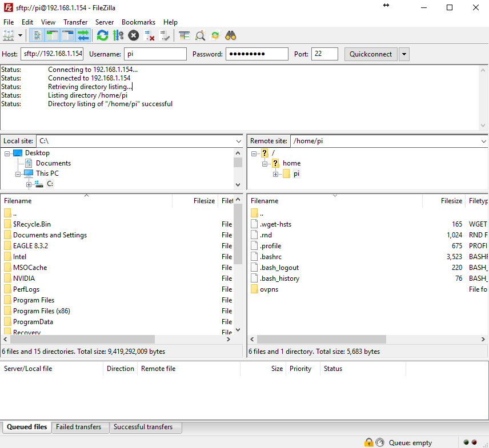Screen dimensions: 489x448
Task: Toggle directory comparison
Action: click(200, 35)
